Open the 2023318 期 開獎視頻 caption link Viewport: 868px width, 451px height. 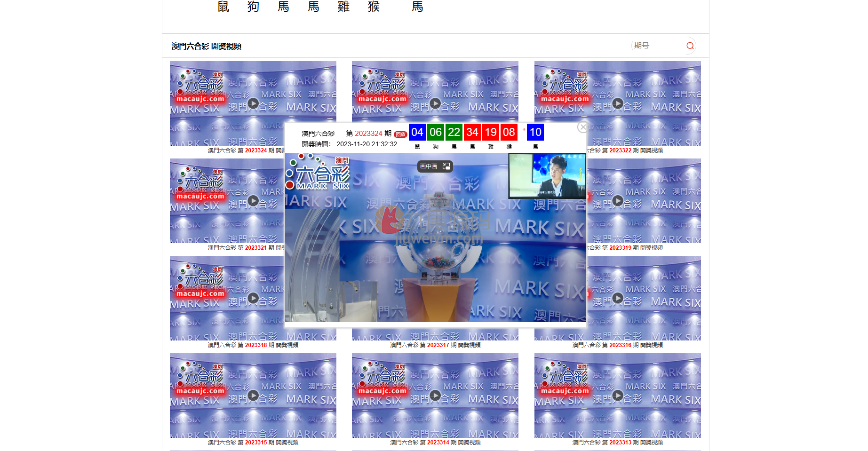253,345
